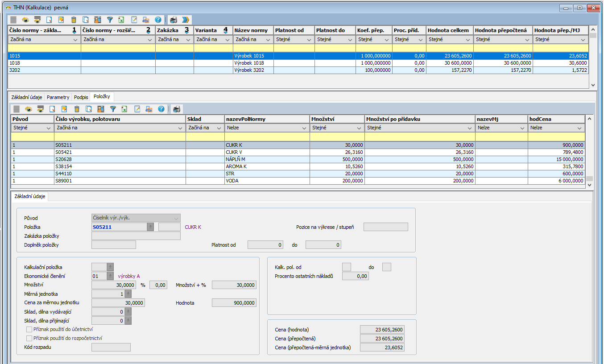Screen dimensions: 604x364
Task: Switch to the Parametry tab
Action: pos(58,97)
